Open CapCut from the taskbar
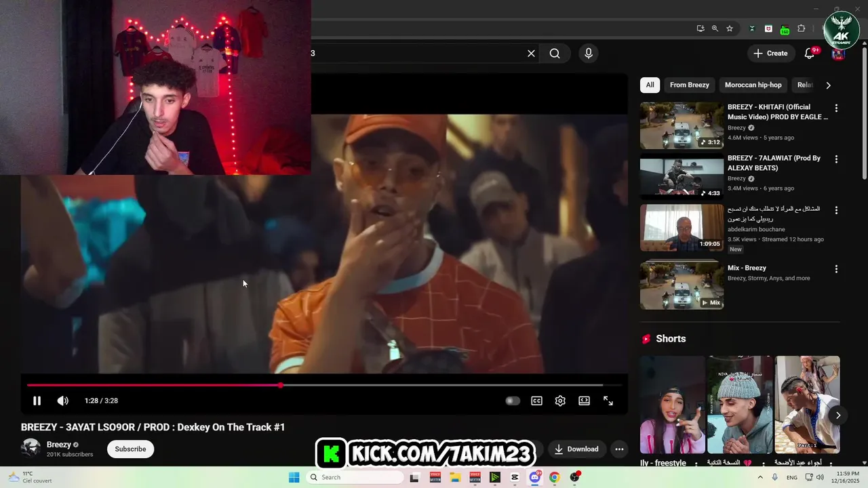868x488 pixels. click(x=515, y=477)
